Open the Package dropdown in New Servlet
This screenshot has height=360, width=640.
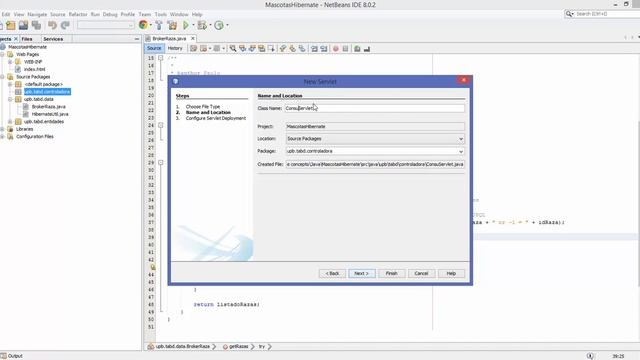pos(461,151)
